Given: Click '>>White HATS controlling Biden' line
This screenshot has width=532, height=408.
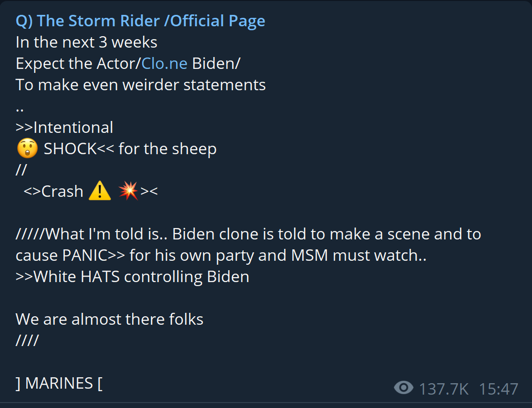Looking at the screenshot, I should (132, 277).
